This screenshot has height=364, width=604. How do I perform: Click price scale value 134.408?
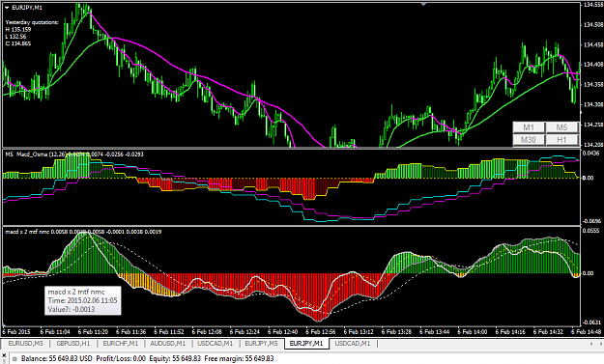coord(593,65)
